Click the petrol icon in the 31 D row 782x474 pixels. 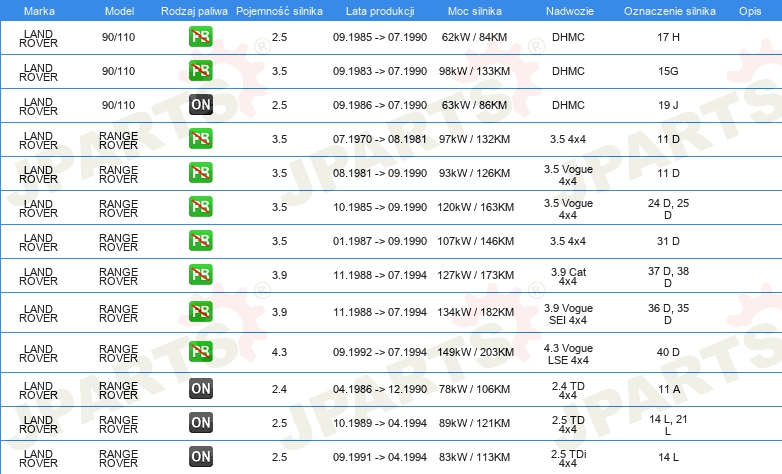click(200, 240)
